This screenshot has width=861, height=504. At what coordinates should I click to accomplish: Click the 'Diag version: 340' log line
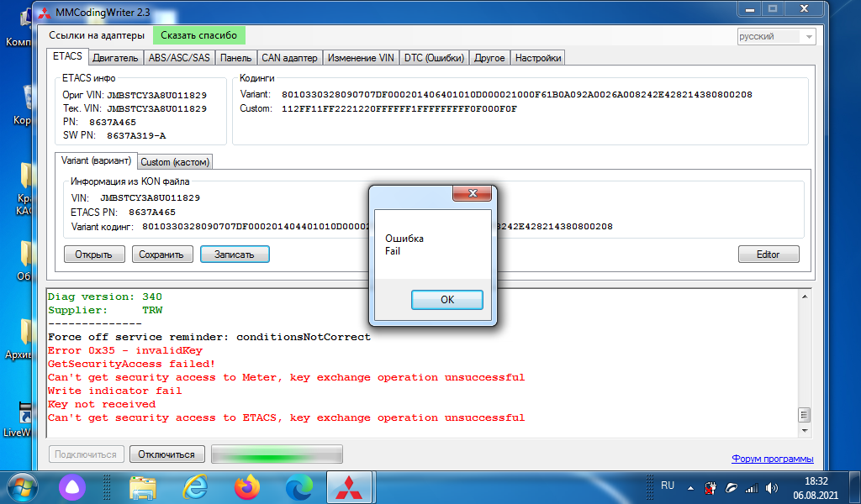[105, 297]
